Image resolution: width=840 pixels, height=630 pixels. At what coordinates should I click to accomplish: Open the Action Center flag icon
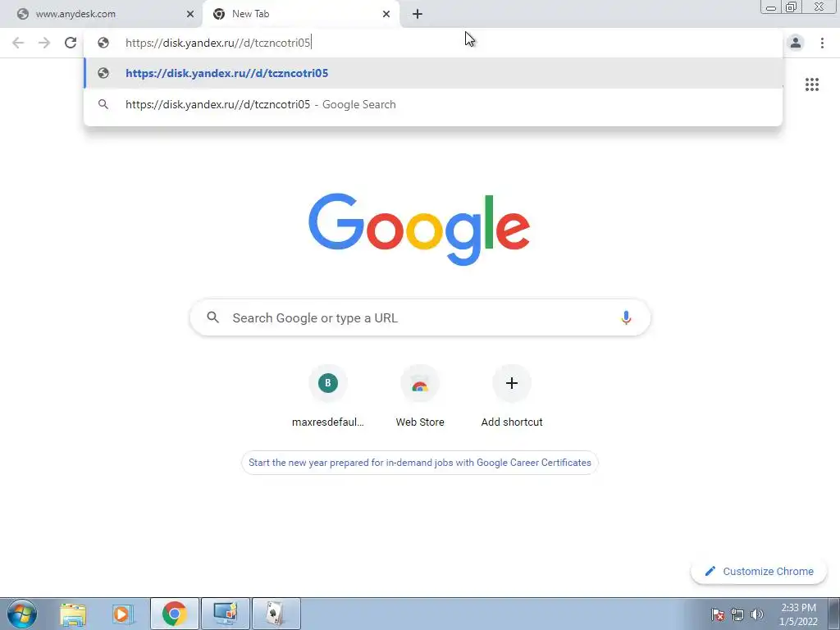pyautogui.click(x=717, y=614)
